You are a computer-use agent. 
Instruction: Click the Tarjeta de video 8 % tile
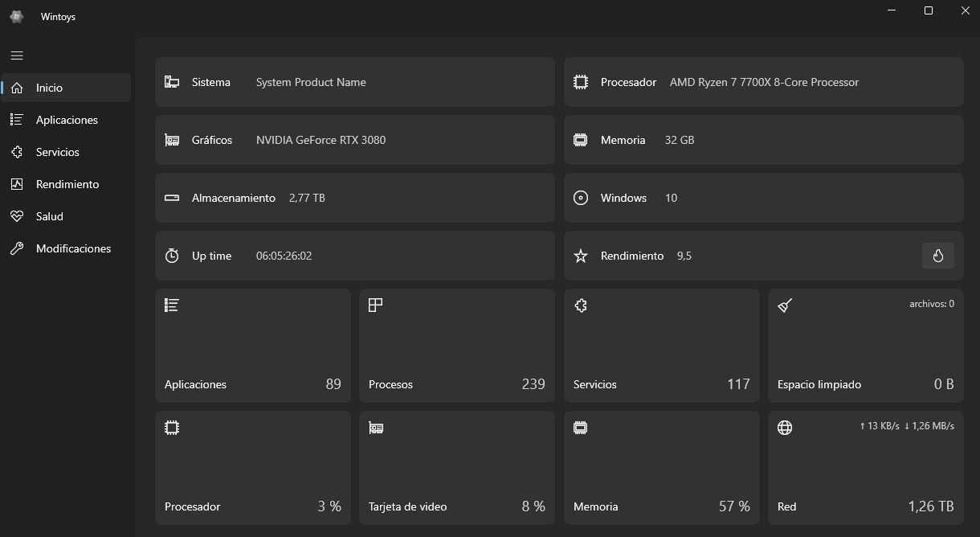pyautogui.click(x=457, y=468)
